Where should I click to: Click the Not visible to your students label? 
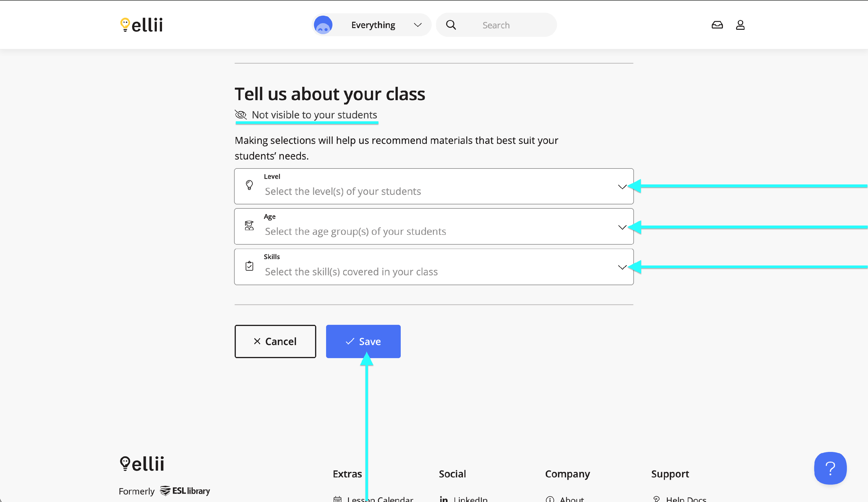coord(314,114)
